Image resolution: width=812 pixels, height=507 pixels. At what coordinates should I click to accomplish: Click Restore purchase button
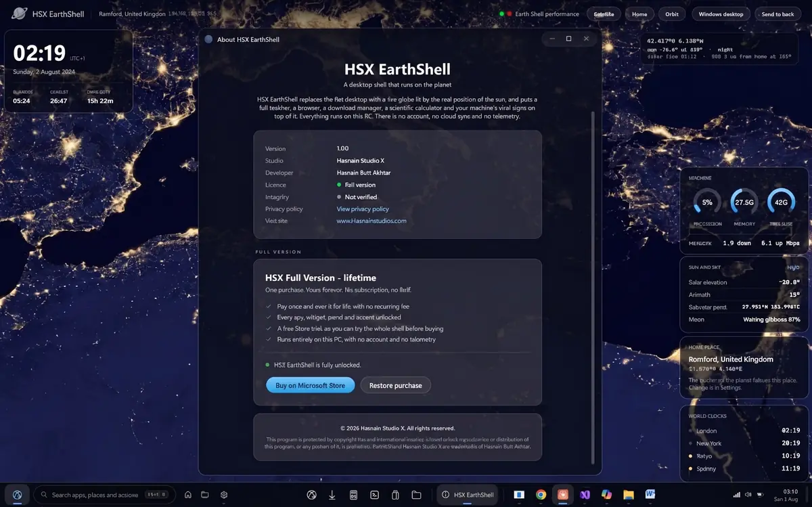coord(395,385)
